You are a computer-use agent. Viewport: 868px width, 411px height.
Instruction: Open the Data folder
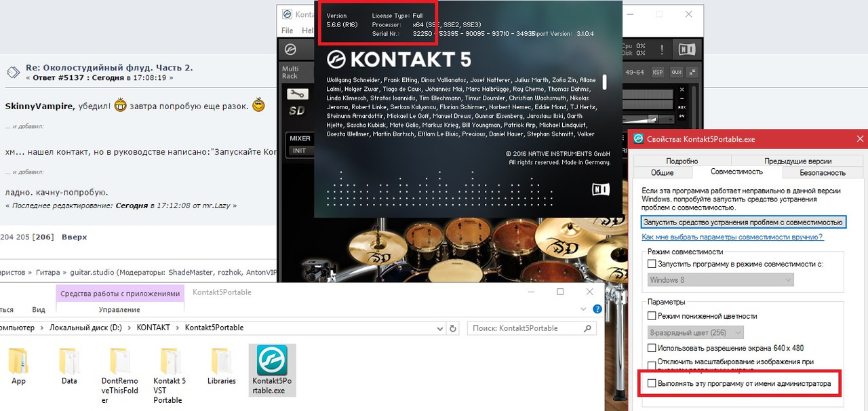click(x=69, y=366)
